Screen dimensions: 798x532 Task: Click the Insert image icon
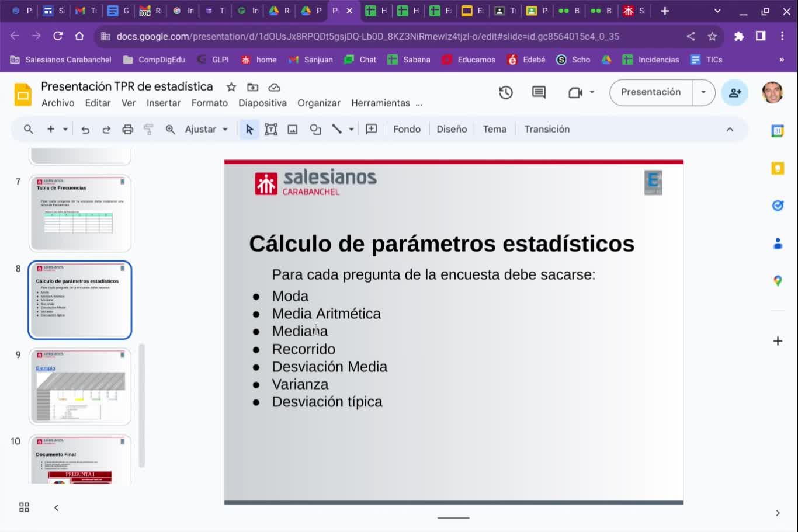coord(293,130)
